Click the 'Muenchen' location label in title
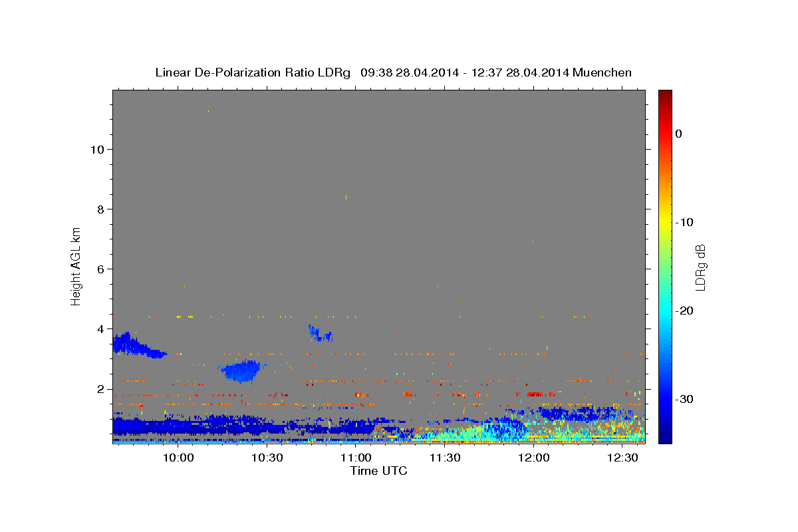Screen dimensions: 798x532 (x=602, y=72)
